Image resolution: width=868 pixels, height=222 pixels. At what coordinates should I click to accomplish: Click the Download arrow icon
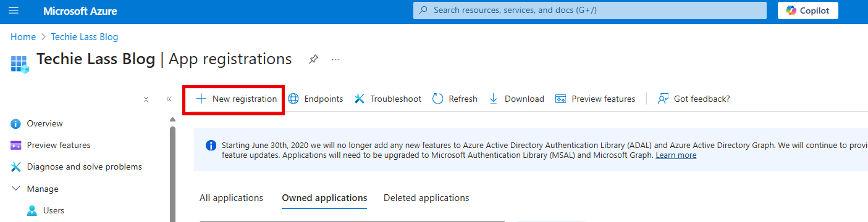494,99
